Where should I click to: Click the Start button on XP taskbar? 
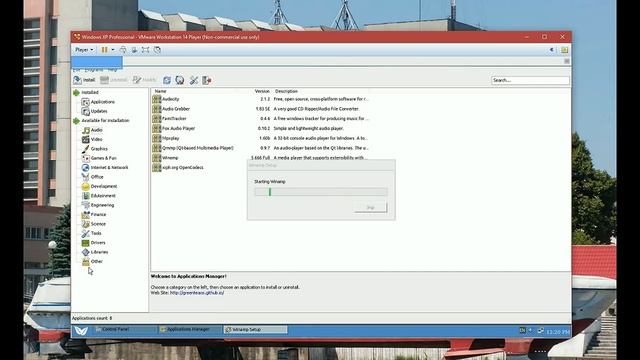point(81,331)
